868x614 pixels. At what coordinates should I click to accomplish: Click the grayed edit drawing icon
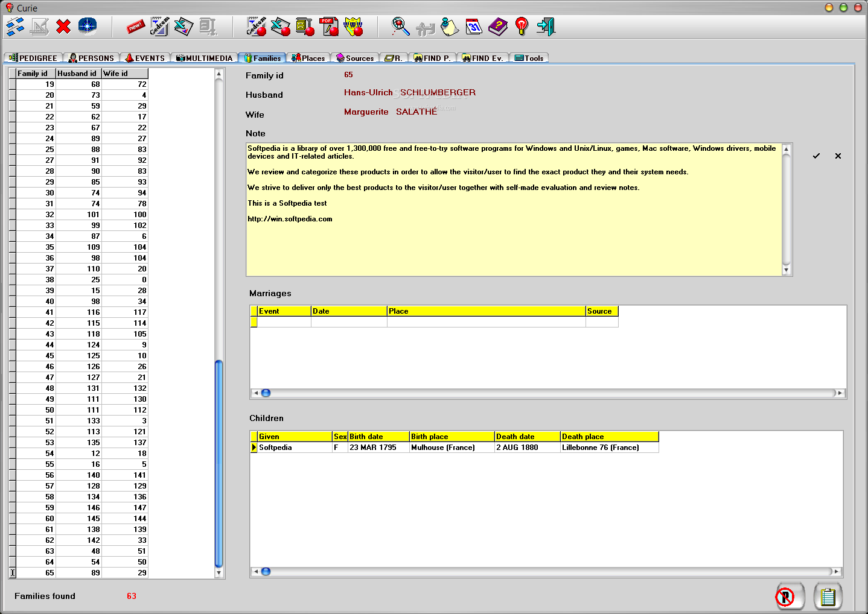(40, 27)
